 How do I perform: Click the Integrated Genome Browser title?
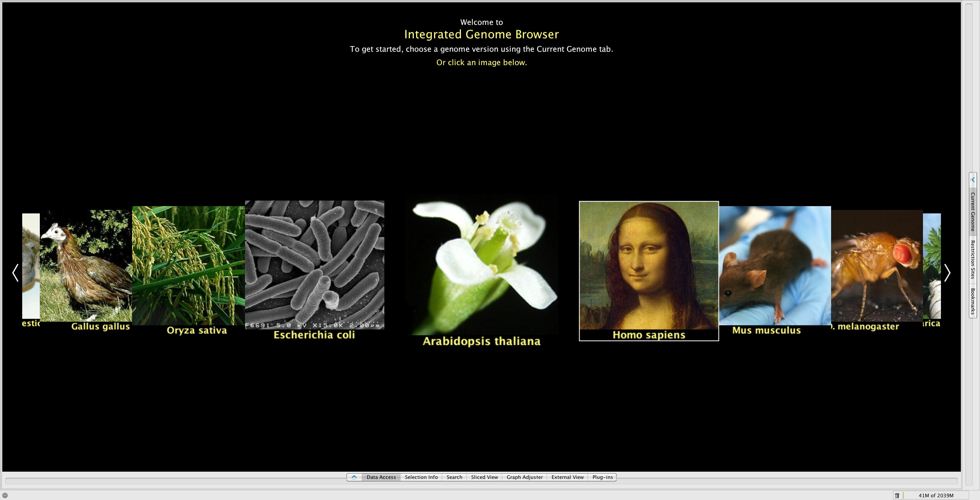coord(482,34)
